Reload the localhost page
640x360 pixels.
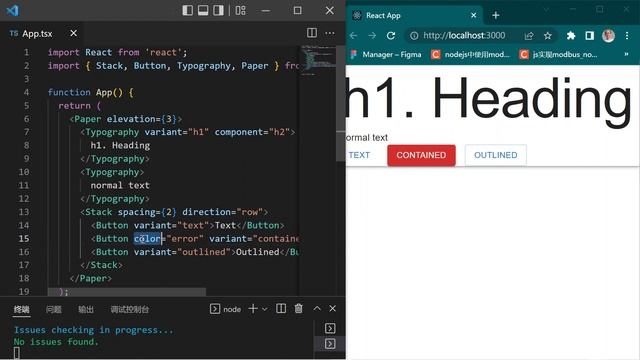[391, 36]
